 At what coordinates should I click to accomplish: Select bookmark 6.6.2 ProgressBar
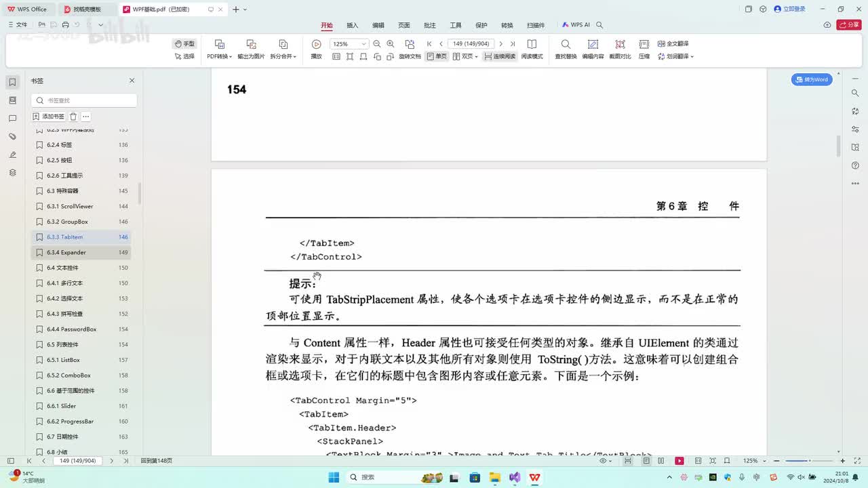(x=81, y=422)
